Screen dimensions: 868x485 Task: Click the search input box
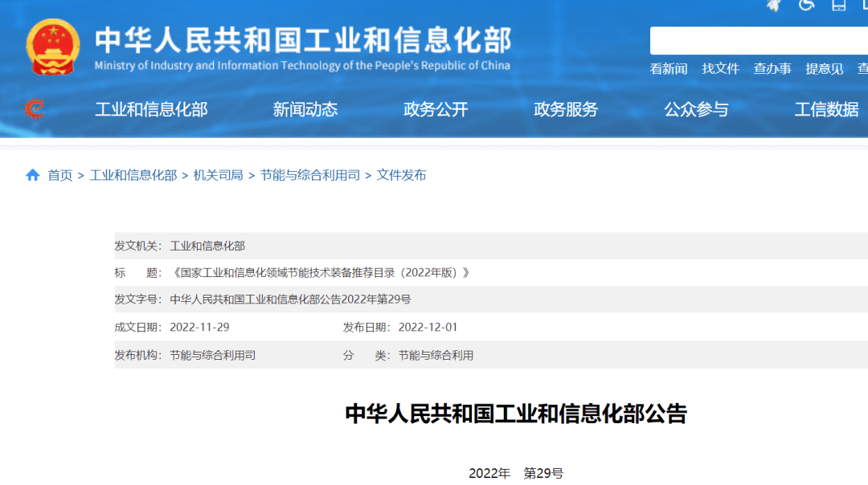click(759, 39)
